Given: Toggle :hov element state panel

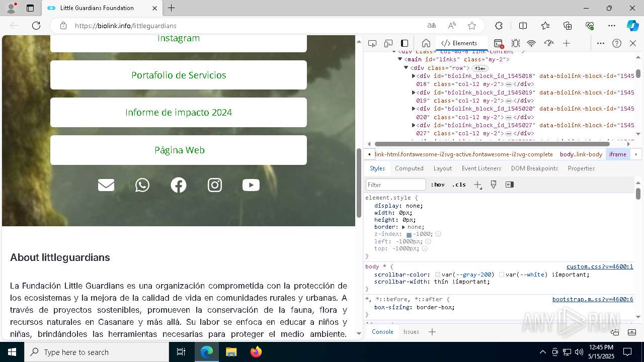Looking at the screenshot, I should (437, 185).
